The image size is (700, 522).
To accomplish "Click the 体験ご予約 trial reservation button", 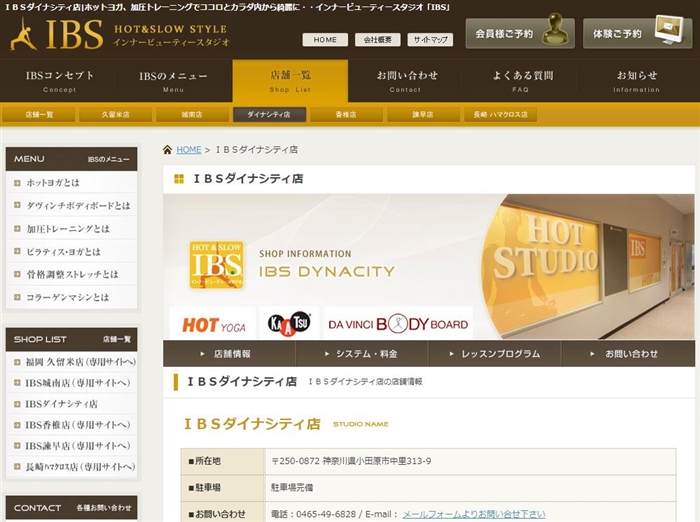I will pos(638,33).
